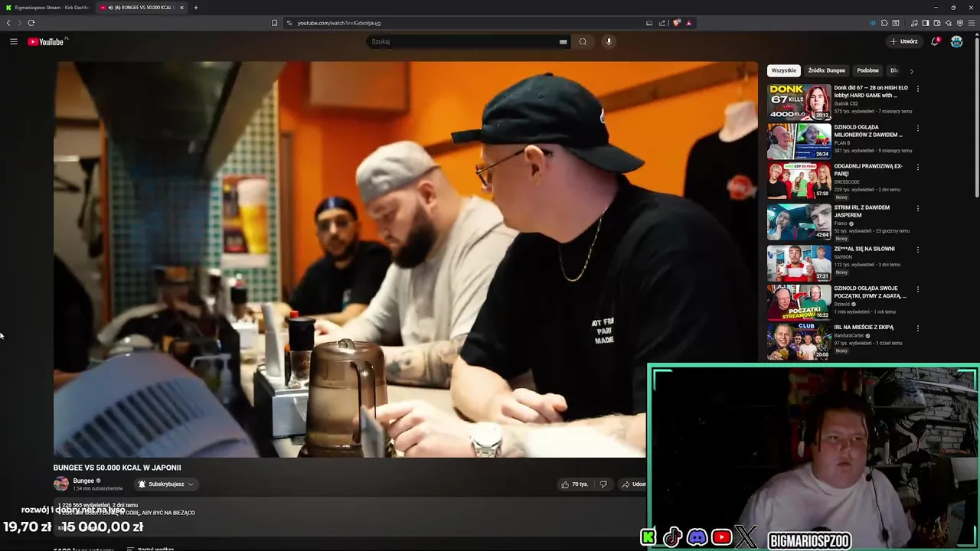
Task: Open options for ODGADNIJ PRAWDZIWĄ EX-PARĘ video
Action: tap(917, 167)
